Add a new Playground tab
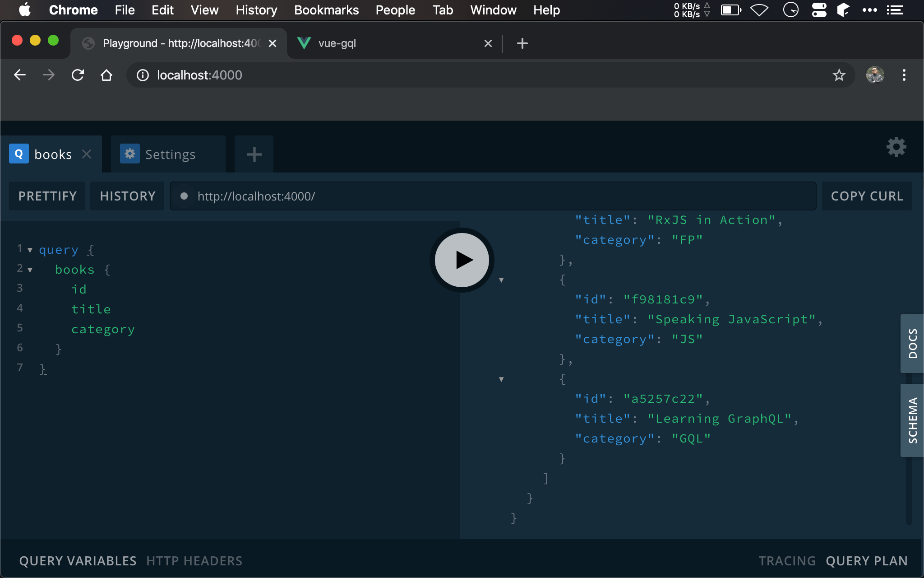This screenshot has width=924, height=578. pos(254,154)
